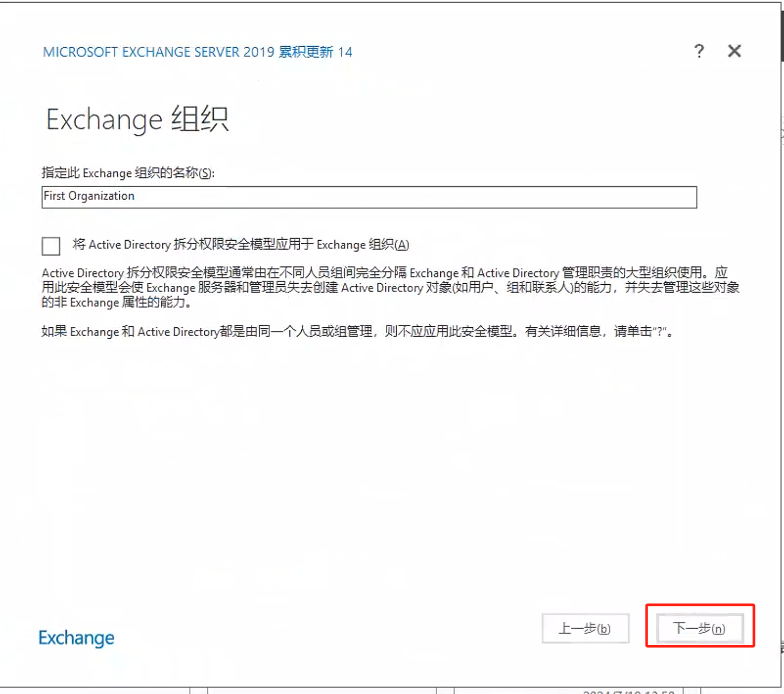The height and width of the screenshot is (694, 784).
Task: Open help via the question mark icon
Action: click(x=699, y=51)
